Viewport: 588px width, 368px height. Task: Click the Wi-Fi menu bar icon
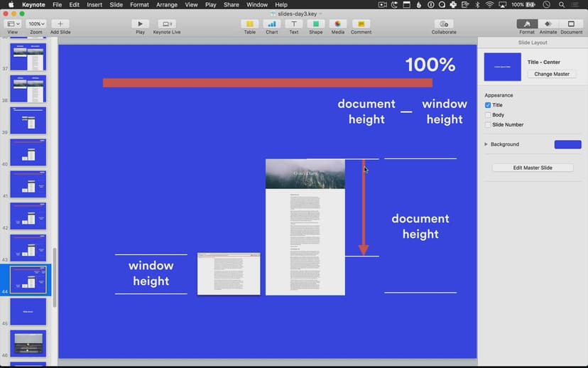pos(489,4)
